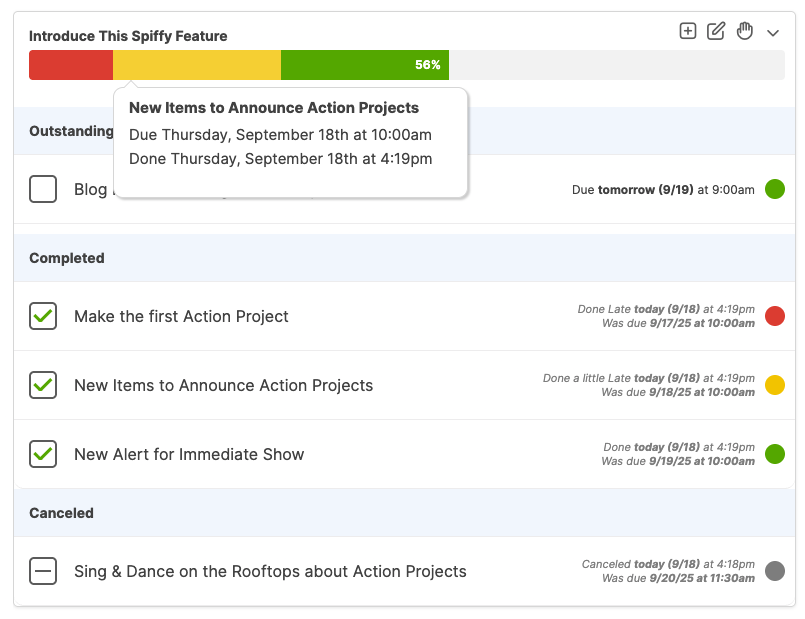Uncheck New Alert for Immediate Show
Image resolution: width=805 pixels, height=619 pixels.
click(43, 455)
